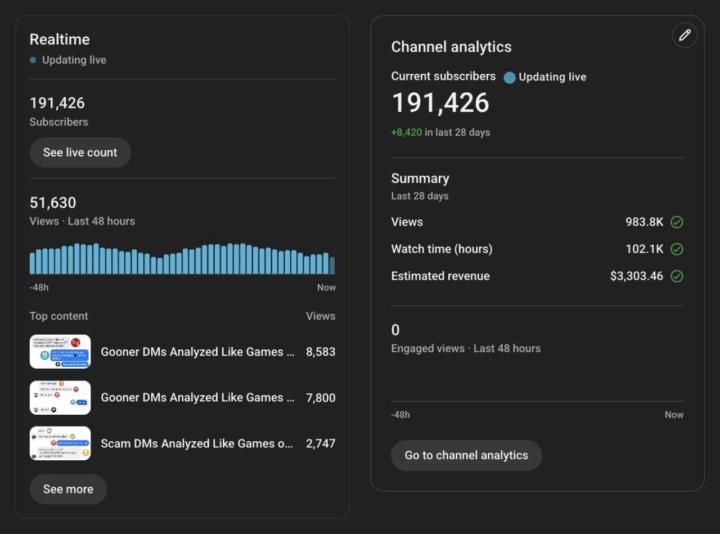Click the live dot under the Realtime heading
This screenshot has width=720, height=534.
coord(33,60)
